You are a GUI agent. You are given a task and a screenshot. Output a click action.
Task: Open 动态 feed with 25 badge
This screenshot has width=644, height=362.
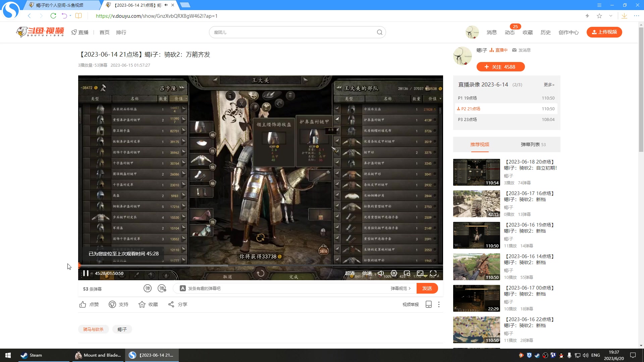[510, 32]
